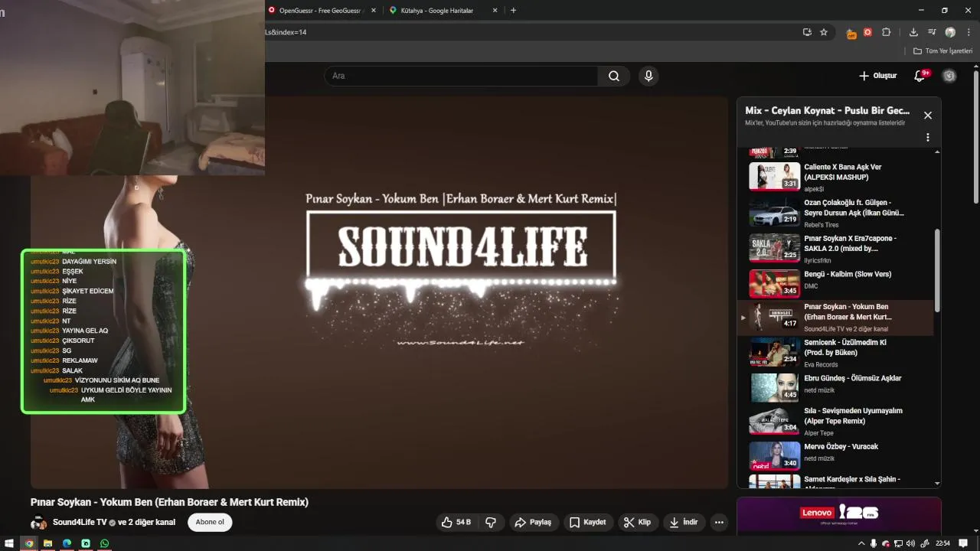Open Chrome downloads icon
Viewport: 980px width, 551px height.
click(913, 32)
